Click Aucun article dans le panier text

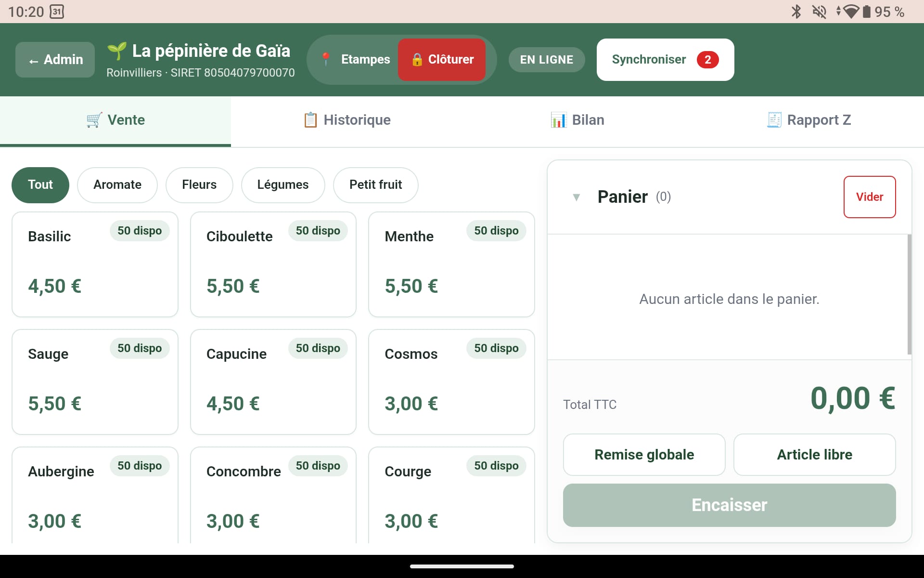(x=729, y=299)
